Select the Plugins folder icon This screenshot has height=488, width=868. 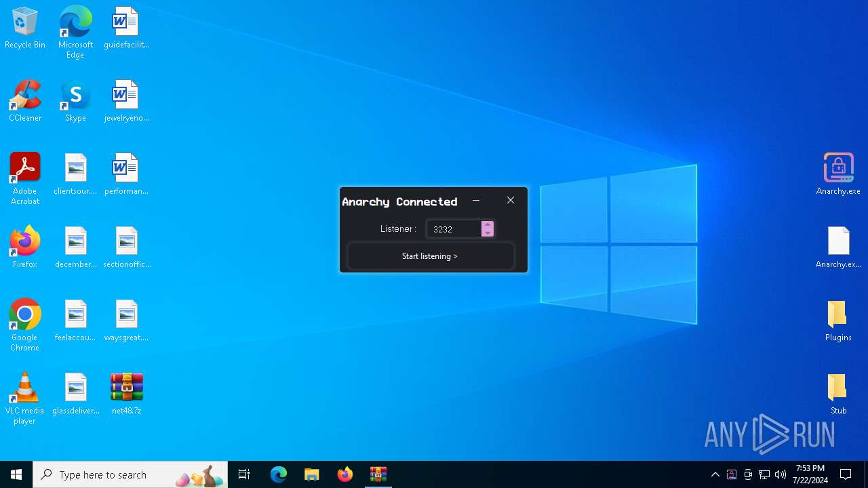click(x=838, y=321)
